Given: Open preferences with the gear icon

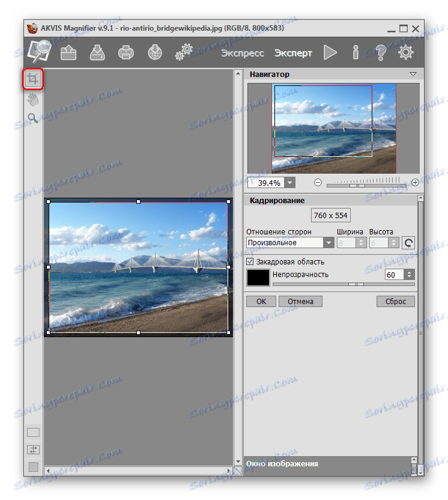Looking at the screenshot, I should click(405, 52).
